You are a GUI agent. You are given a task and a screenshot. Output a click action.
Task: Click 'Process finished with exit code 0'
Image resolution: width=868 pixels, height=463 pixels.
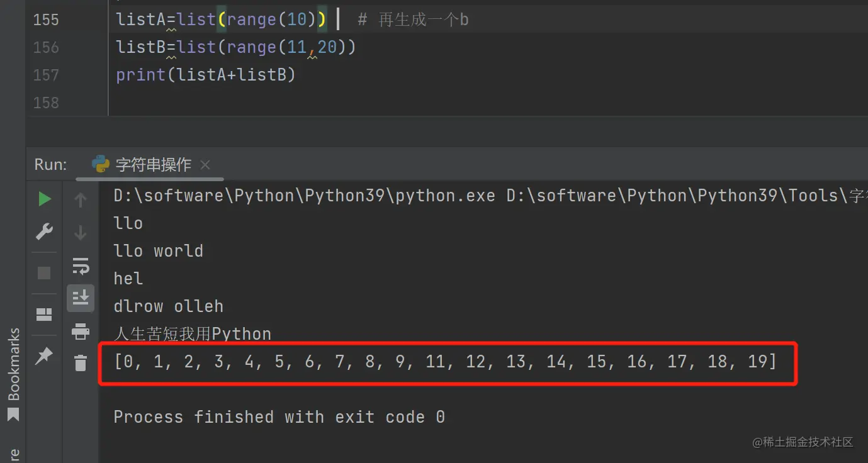click(279, 417)
